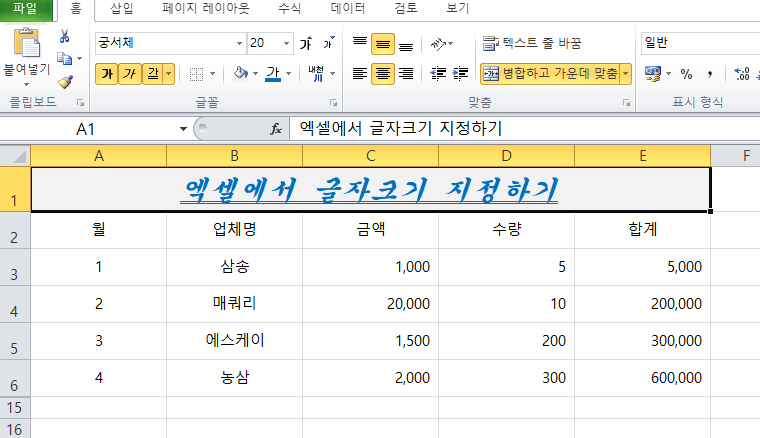760x438 pixels.
Task: Click merged title cell 엑셀에서 글자크기 지정하기
Action: [371, 189]
